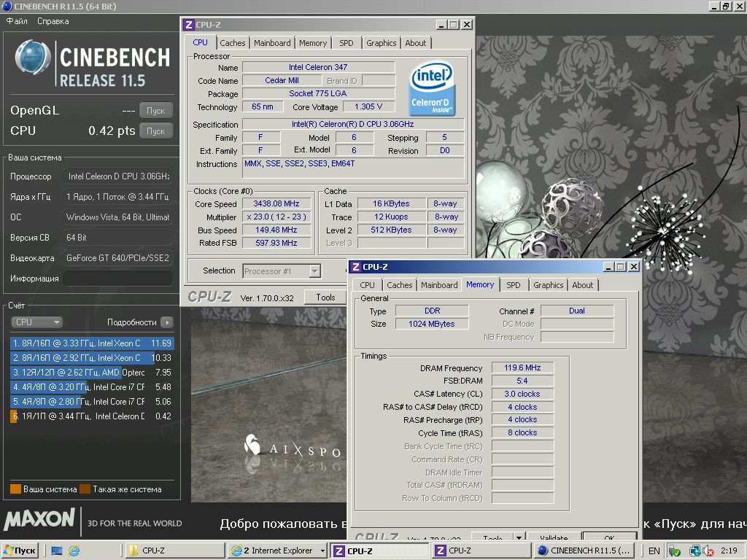Image resolution: width=747 pixels, height=560 pixels.
Task: Click the Процессор field showing Intel Celeron D
Action: coord(117,176)
